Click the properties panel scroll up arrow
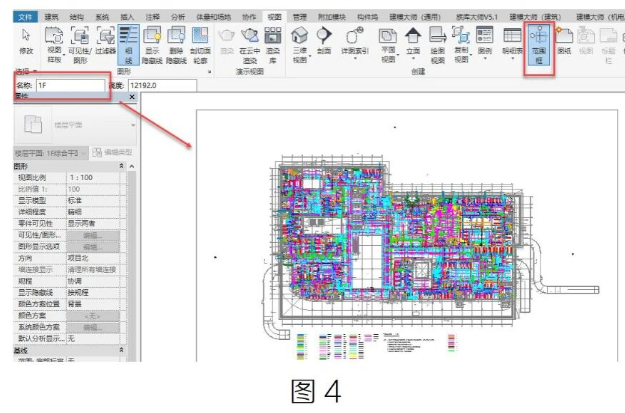 point(132,166)
